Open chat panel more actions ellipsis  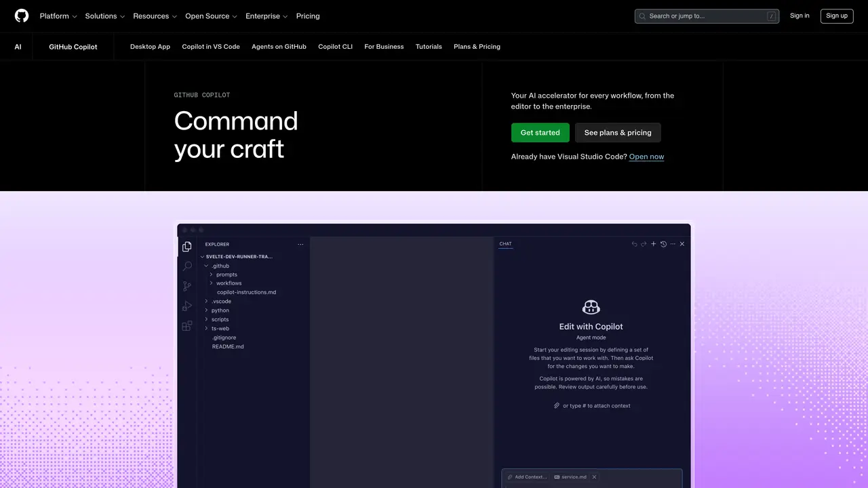coord(673,244)
